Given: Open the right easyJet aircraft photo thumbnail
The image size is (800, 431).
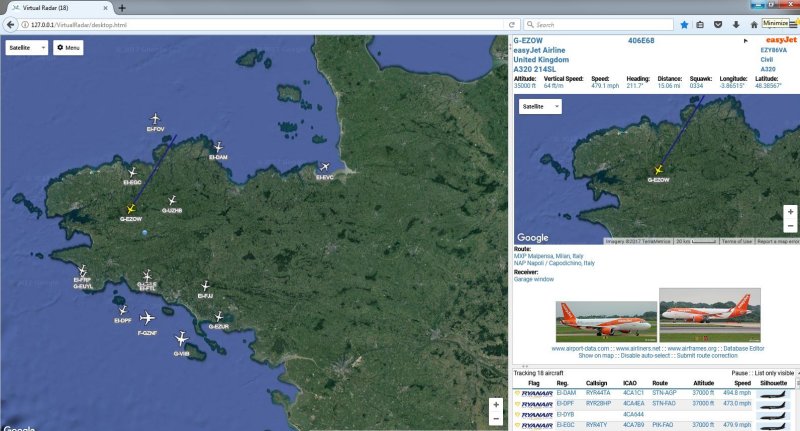Looking at the screenshot, I should pos(710,315).
